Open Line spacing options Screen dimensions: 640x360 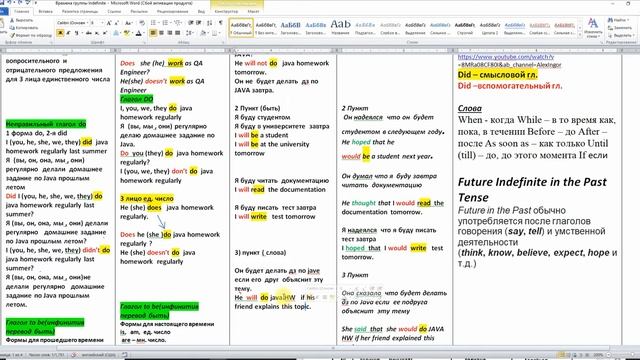[x=190, y=33]
